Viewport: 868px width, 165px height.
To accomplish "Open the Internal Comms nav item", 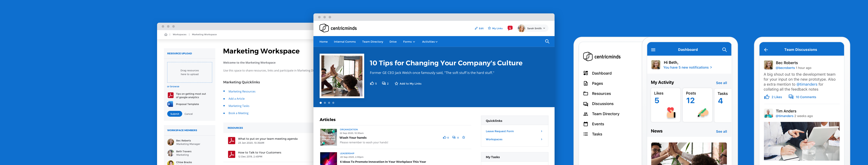I will click(345, 42).
